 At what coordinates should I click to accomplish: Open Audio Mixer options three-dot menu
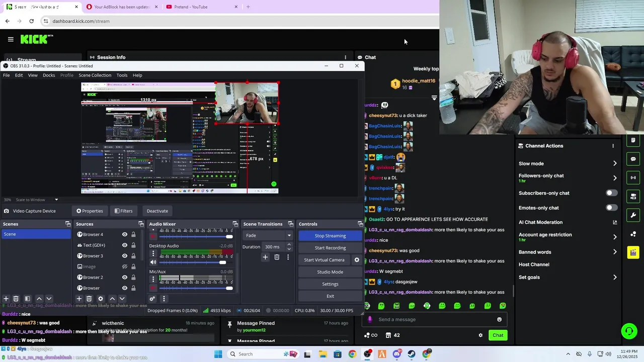(x=164, y=299)
